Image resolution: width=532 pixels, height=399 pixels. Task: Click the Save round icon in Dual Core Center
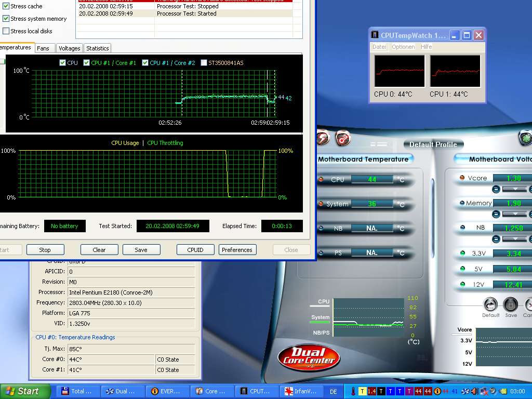tap(510, 304)
